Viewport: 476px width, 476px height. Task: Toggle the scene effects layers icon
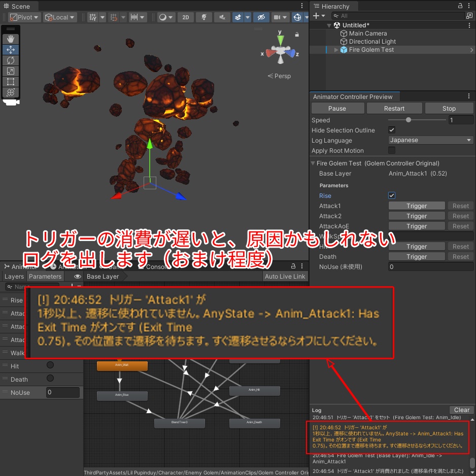(238, 17)
